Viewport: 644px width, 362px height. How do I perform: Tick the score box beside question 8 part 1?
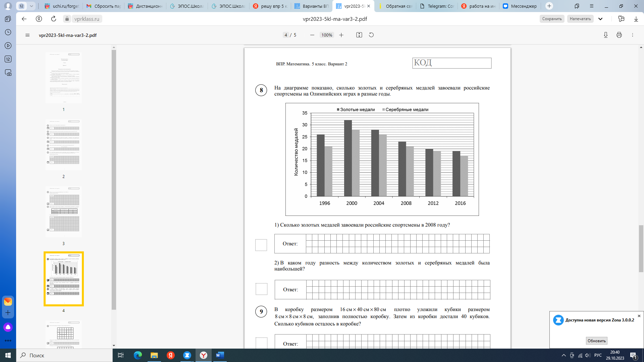[261, 245]
